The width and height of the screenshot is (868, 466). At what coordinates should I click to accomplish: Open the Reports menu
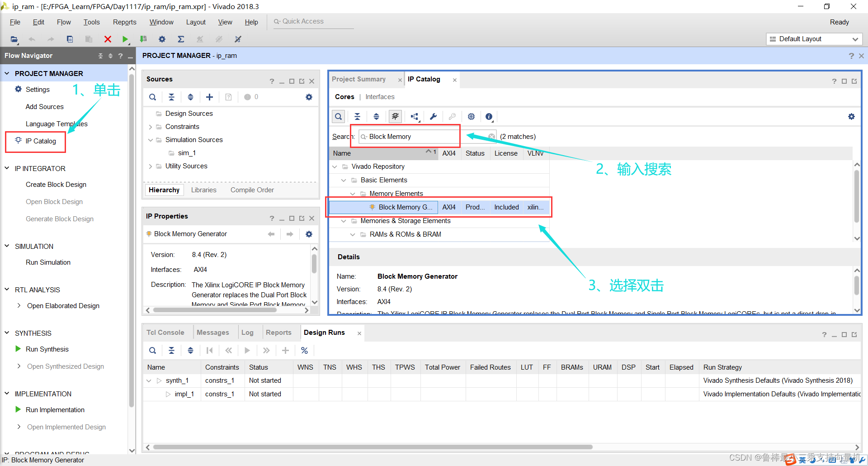click(x=124, y=22)
